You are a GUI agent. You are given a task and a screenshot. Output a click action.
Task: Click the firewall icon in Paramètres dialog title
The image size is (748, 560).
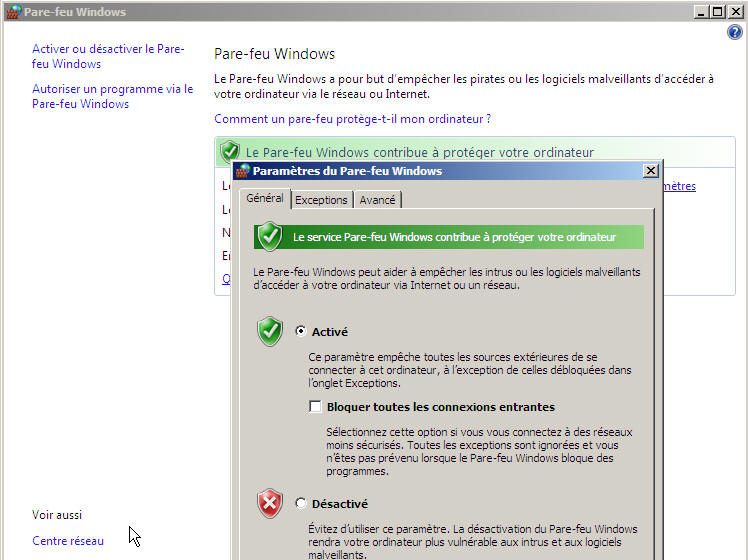[x=243, y=171]
